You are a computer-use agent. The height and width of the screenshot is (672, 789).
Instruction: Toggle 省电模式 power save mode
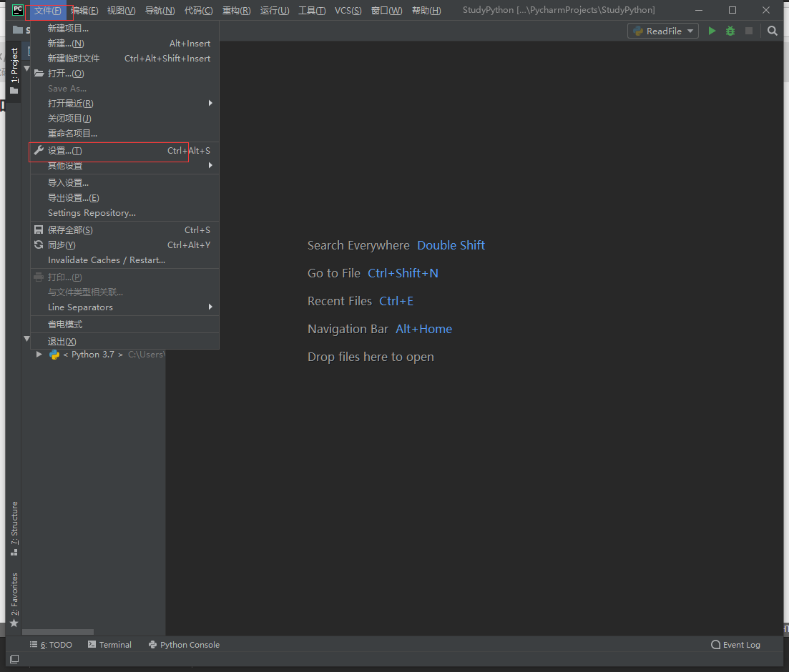[124, 325]
